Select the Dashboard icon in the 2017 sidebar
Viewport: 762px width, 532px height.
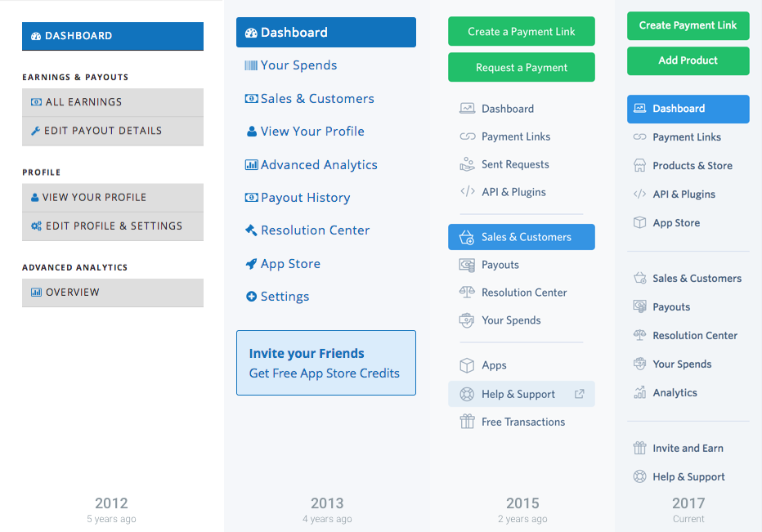coord(639,109)
